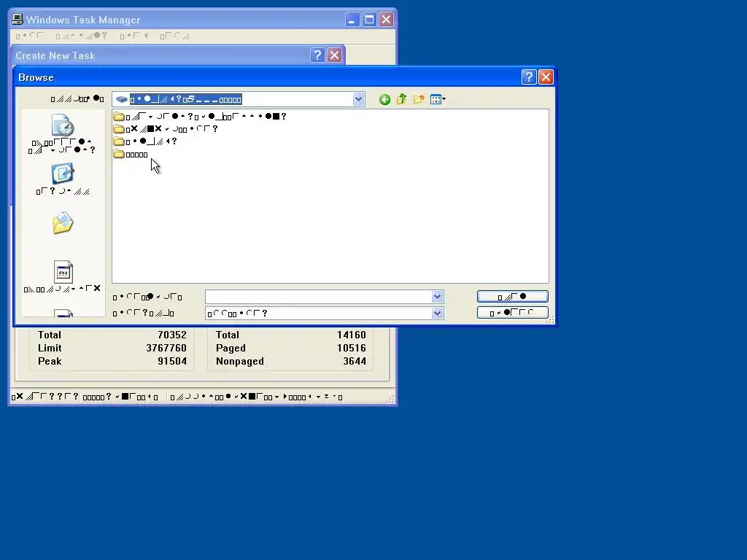Click the drive icon in the Look in box

pos(122,99)
